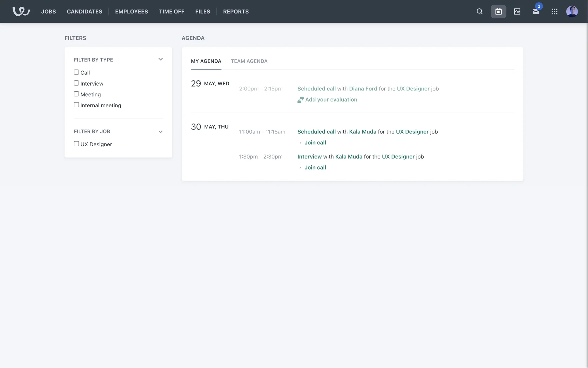Click the Add your evaluation icon
The height and width of the screenshot is (368, 588).
pyautogui.click(x=300, y=100)
